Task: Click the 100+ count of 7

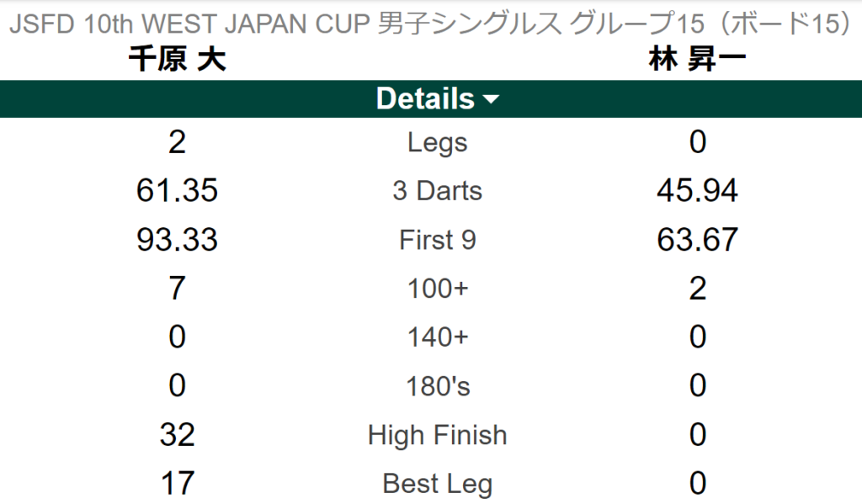Action: click(177, 289)
